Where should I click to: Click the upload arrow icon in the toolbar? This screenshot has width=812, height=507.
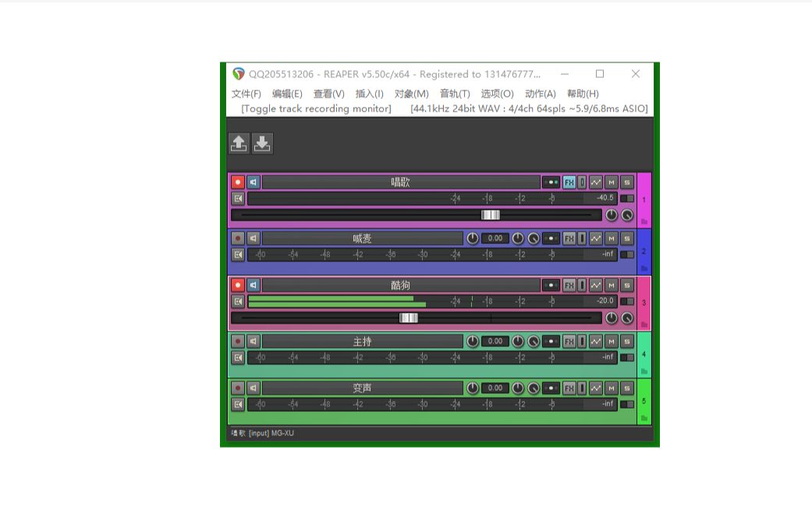click(238, 143)
